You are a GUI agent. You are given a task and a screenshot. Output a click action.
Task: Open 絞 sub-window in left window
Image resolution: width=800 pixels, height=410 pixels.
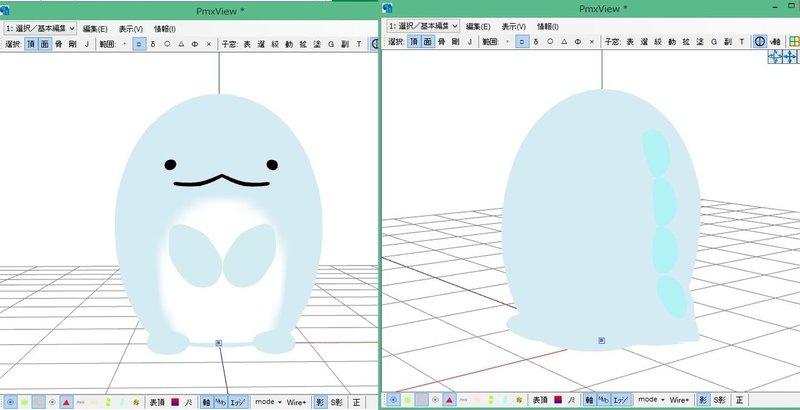click(275, 44)
